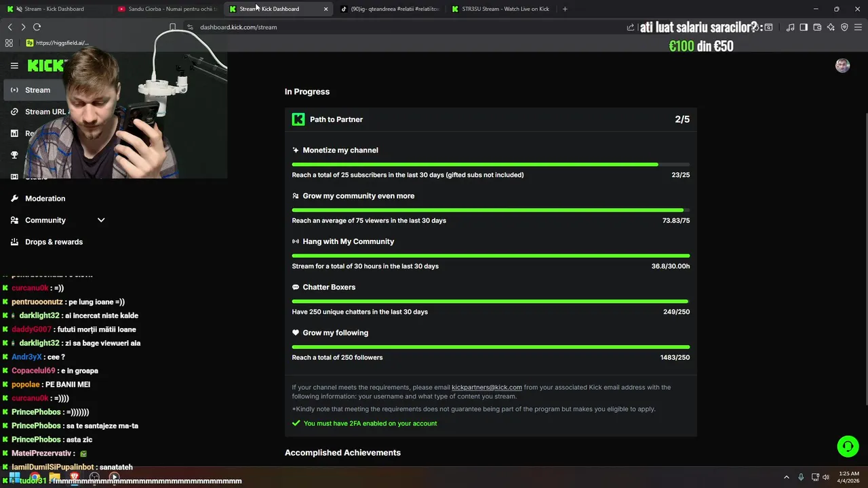
Task: Show hidden system tray icons
Action: pos(787,477)
